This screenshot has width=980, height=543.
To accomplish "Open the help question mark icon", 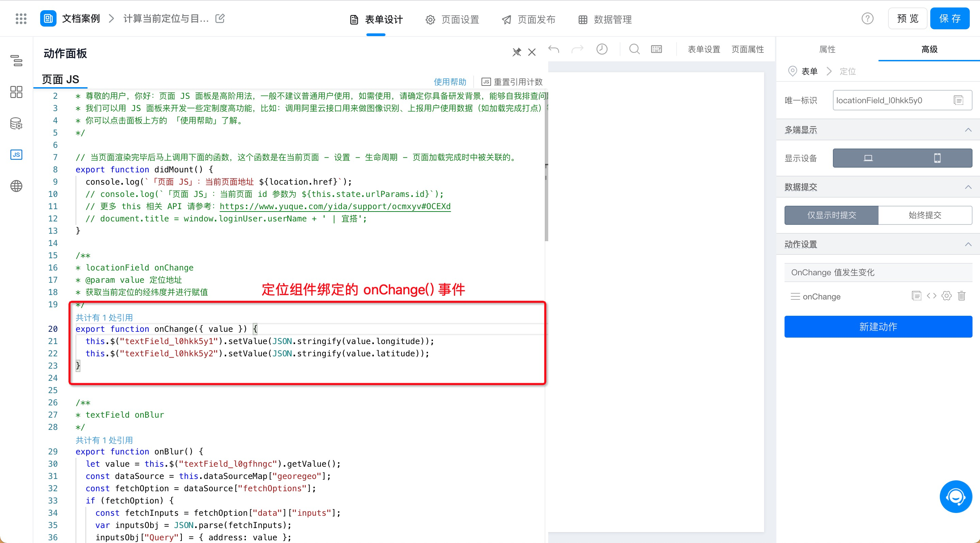I will click(x=867, y=19).
